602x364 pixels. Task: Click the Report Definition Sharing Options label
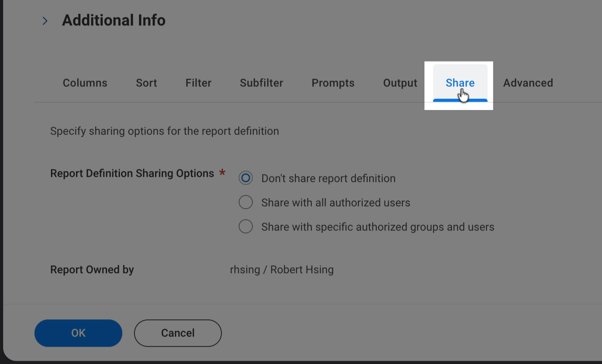[132, 173]
